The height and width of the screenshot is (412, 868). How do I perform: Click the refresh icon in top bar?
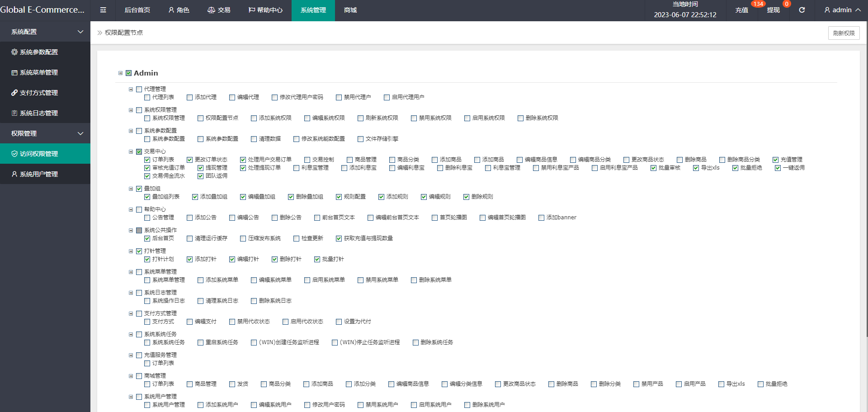(802, 10)
